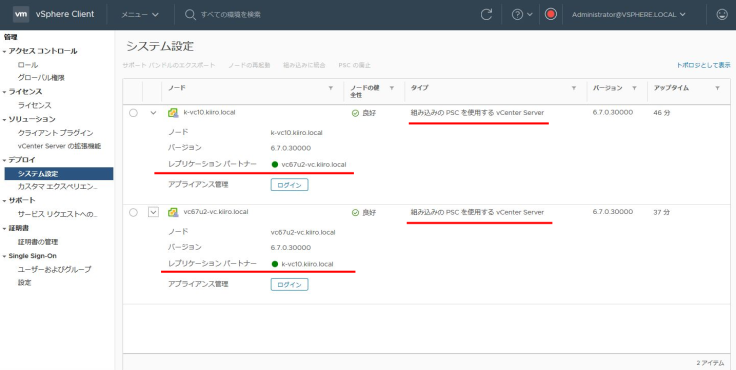Open ライセンス item under ライセンス section
The height and width of the screenshot is (370, 736).
35,105
